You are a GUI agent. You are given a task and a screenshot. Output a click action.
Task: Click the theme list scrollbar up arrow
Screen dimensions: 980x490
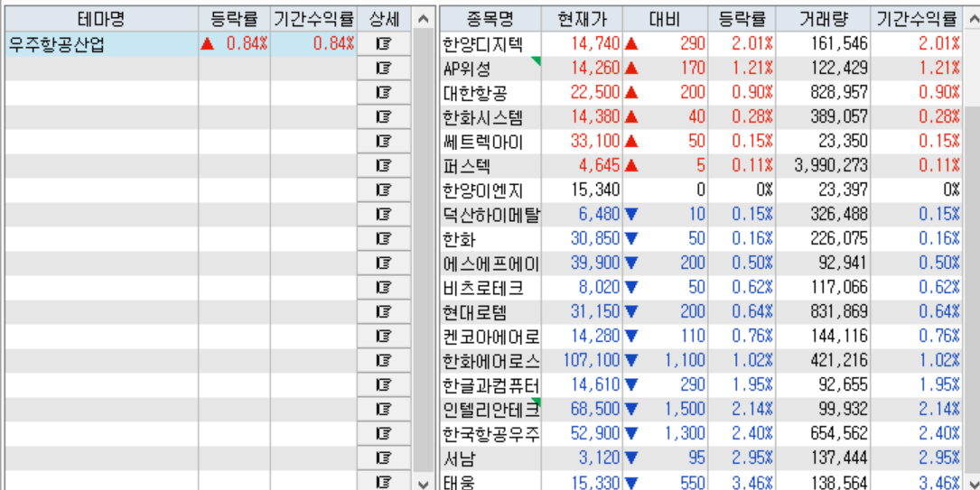click(423, 19)
